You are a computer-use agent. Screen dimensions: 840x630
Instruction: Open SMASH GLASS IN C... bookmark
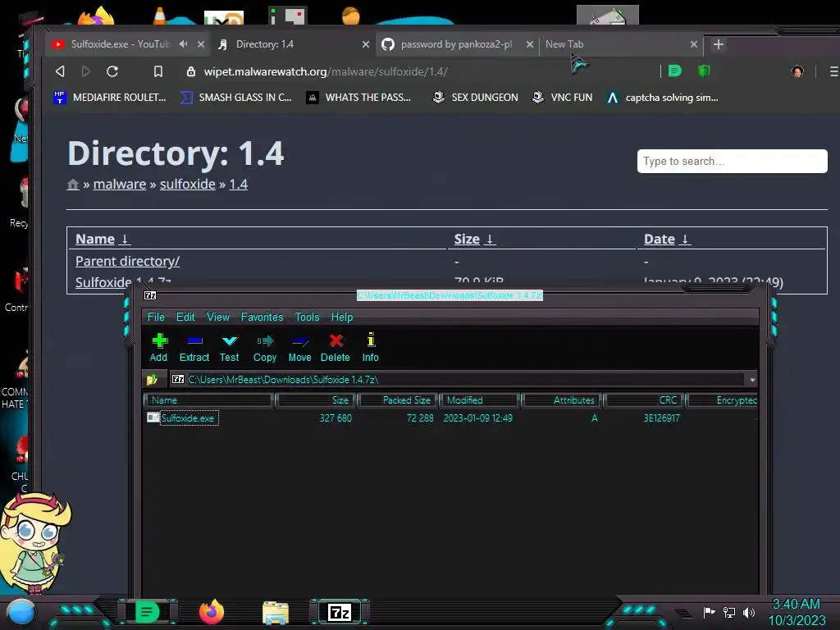click(x=235, y=98)
